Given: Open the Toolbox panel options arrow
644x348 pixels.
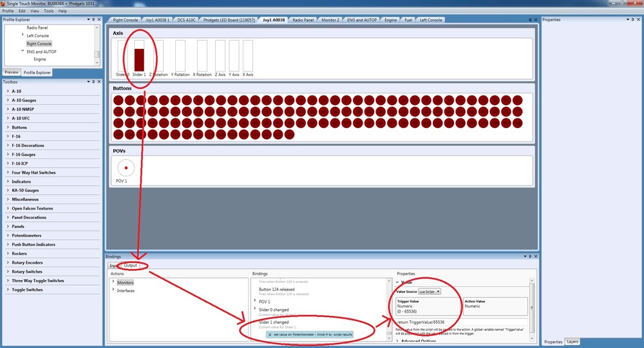Looking at the screenshot, I should [x=88, y=82].
